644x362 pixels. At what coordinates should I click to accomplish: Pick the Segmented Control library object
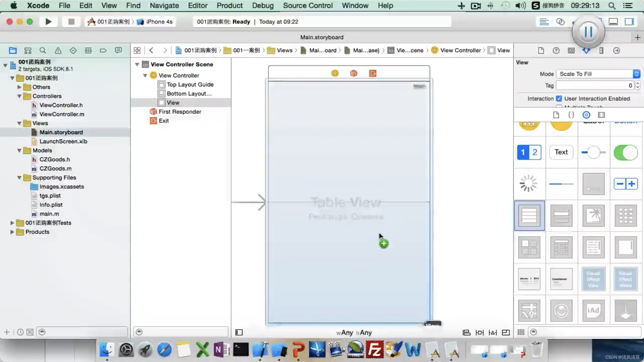pos(529,152)
